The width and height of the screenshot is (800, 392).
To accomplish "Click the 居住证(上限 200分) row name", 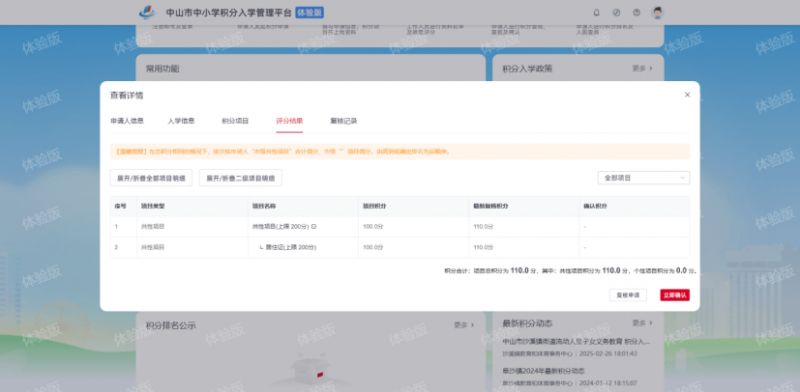I will click(x=291, y=247).
